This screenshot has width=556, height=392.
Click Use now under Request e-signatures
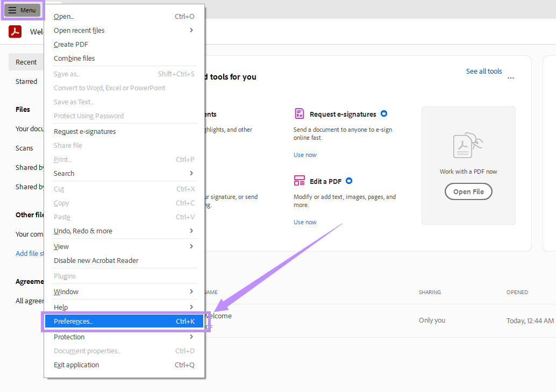pyautogui.click(x=305, y=154)
